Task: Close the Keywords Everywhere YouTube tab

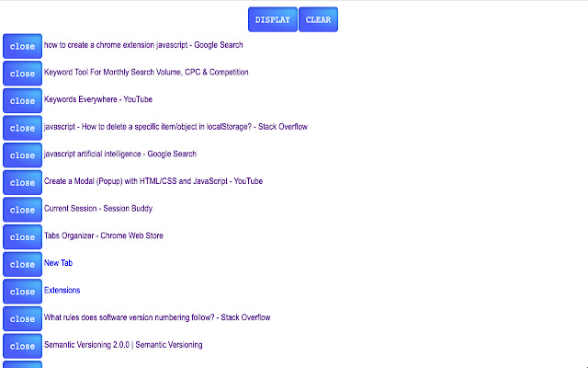Action: [x=22, y=100]
